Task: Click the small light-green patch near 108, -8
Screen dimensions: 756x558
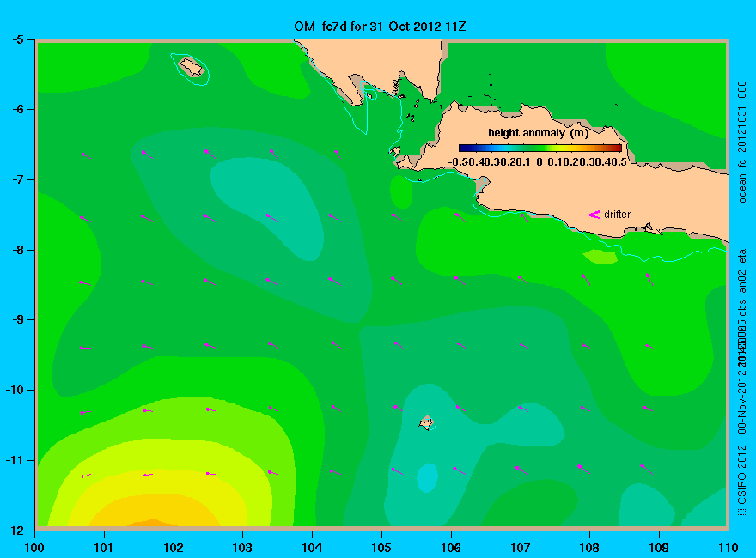Action: pyautogui.click(x=601, y=257)
